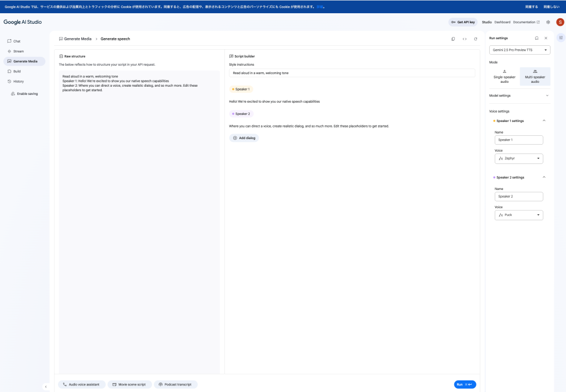Click the Speaker 2 chip in script builder
566x392 pixels.
[241, 114]
